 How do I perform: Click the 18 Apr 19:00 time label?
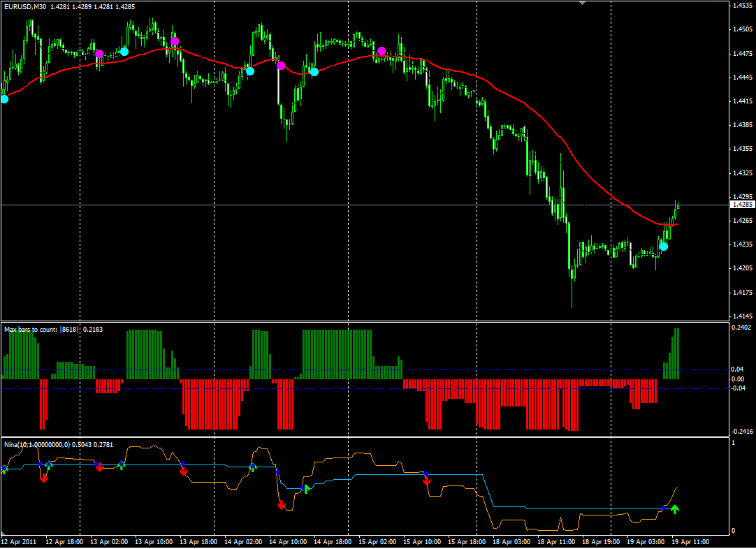click(602, 542)
